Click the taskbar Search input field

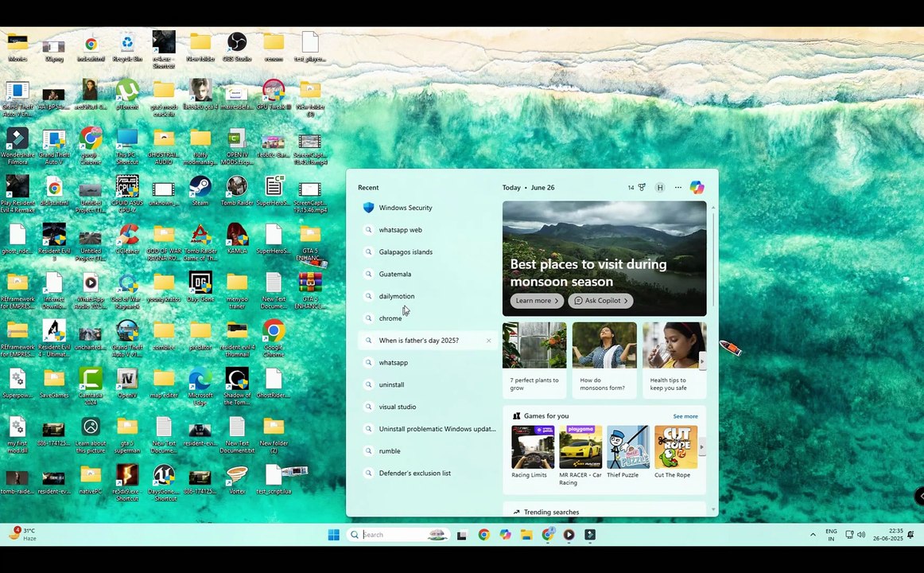click(394, 535)
